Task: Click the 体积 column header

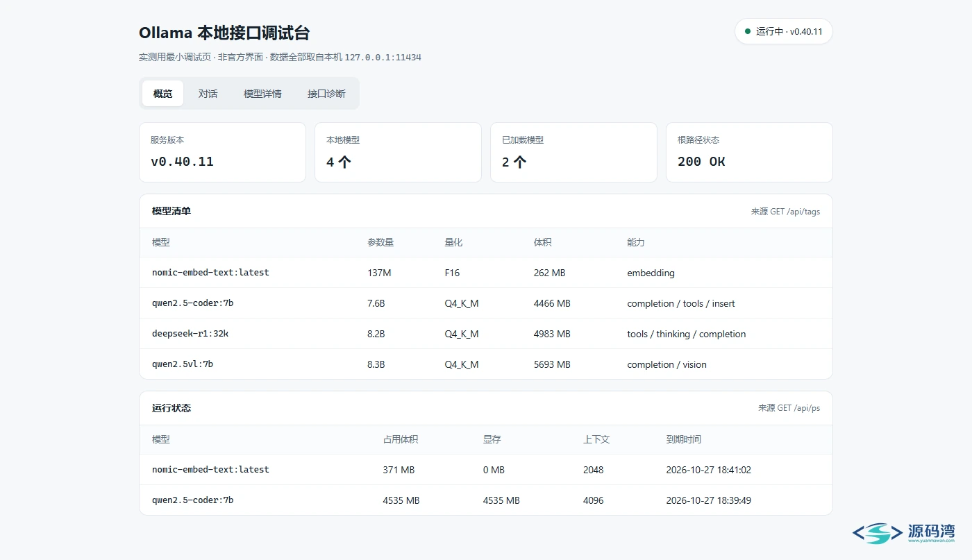Action: [x=543, y=243]
